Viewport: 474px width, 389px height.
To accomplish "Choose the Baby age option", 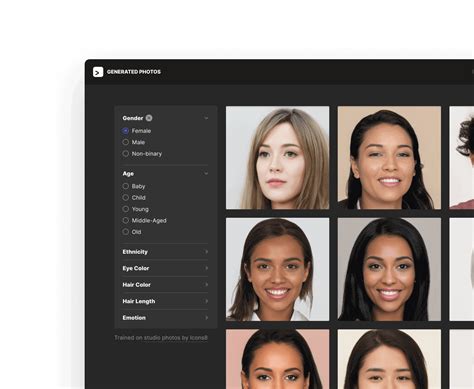I will (134, 186).
